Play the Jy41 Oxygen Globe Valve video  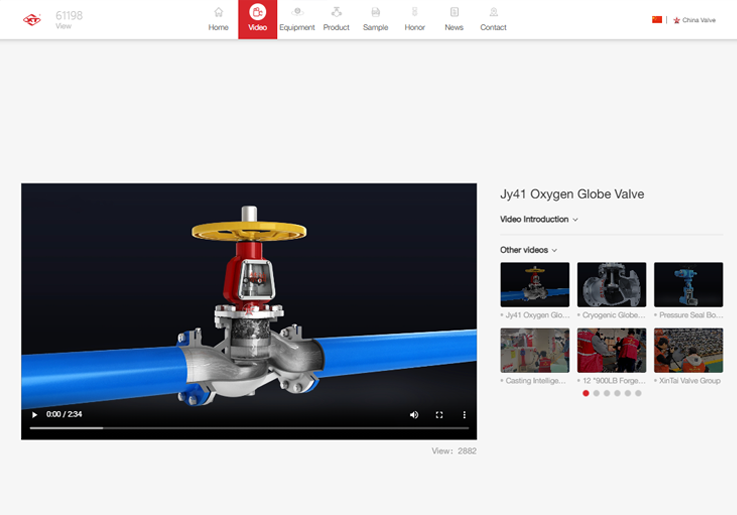(35, 415)
